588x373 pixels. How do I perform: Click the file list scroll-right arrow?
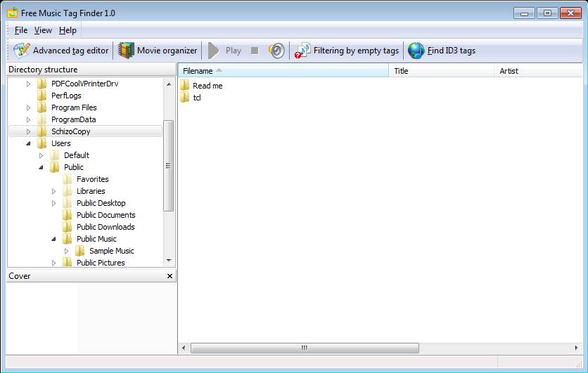[576, 348]
